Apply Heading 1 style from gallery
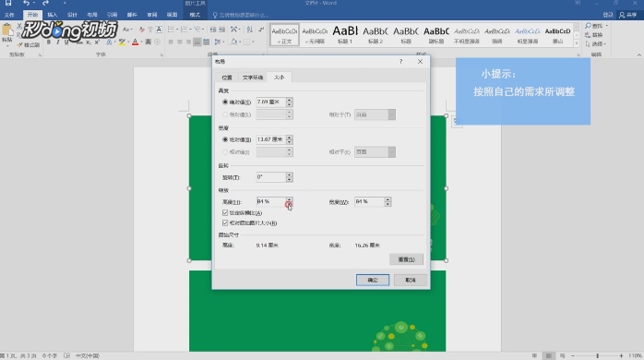This screenshot has height=360, width=644. (345, 34)
